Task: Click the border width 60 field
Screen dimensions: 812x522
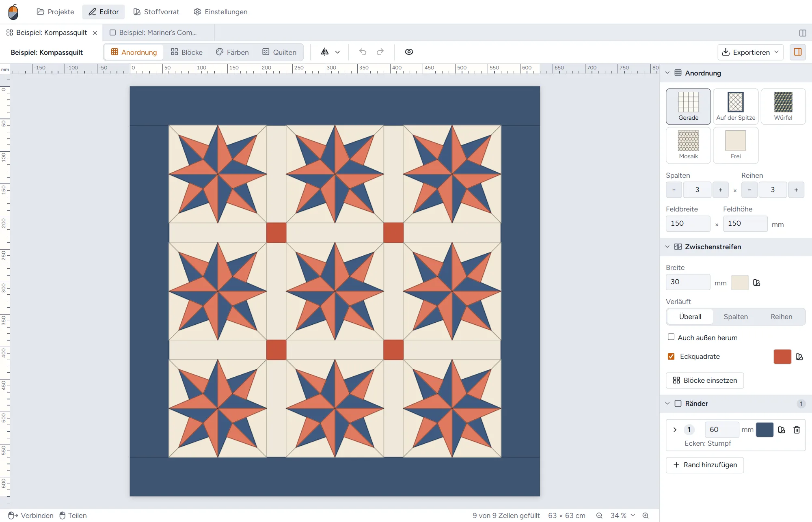Action: point(722,429)
